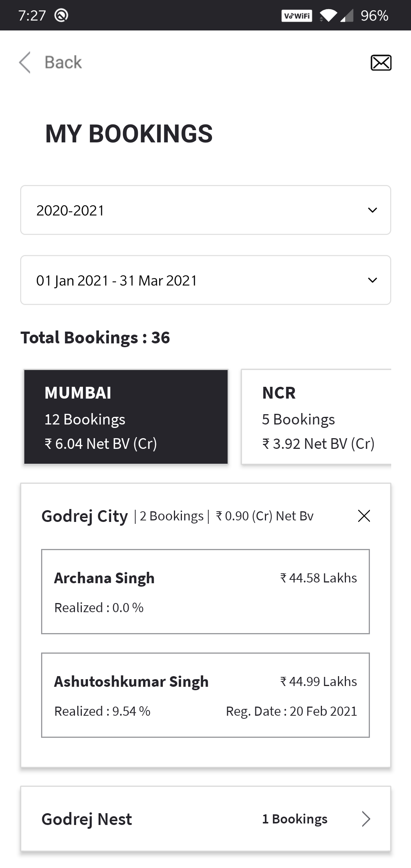411x868 pixels.
Task: Open the mail envelope icon
Action: (381, 63)
